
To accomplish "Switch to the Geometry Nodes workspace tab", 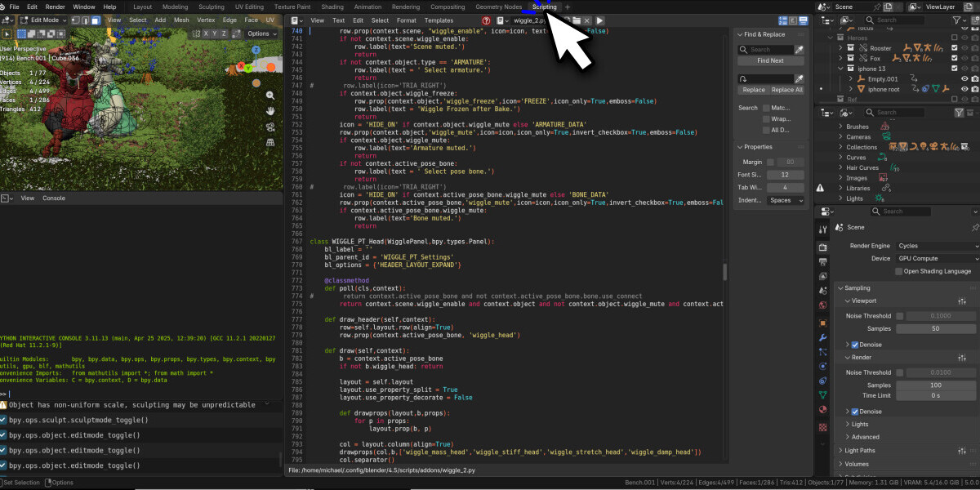I will click(498, 7).
